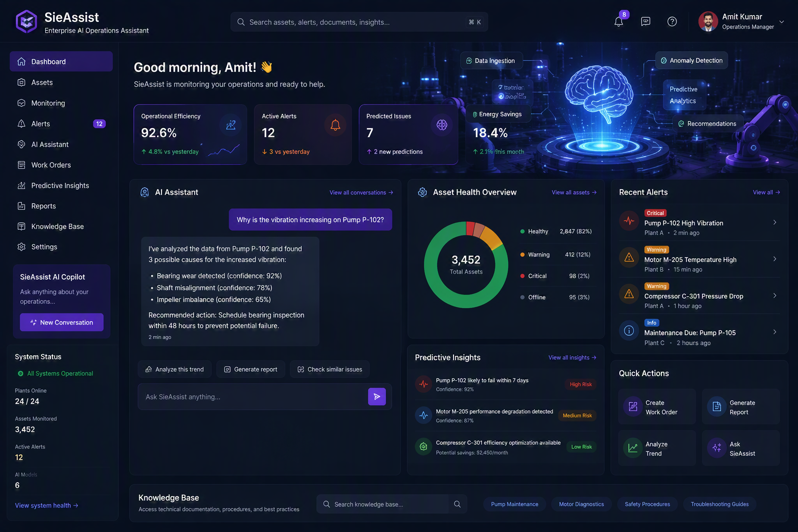This screenshot has width=798, height=532.
Task: Click the knowledge base search magnifier button
Action: [457, 504]
